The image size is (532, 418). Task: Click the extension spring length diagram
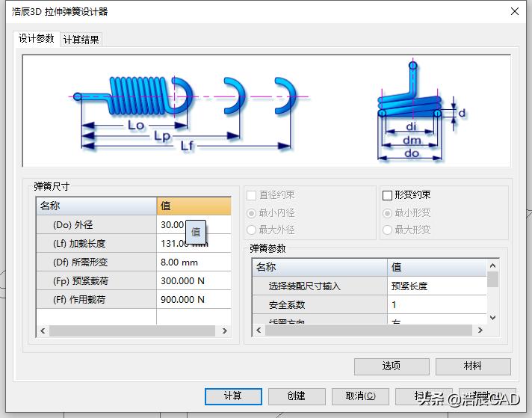[190, 112]
